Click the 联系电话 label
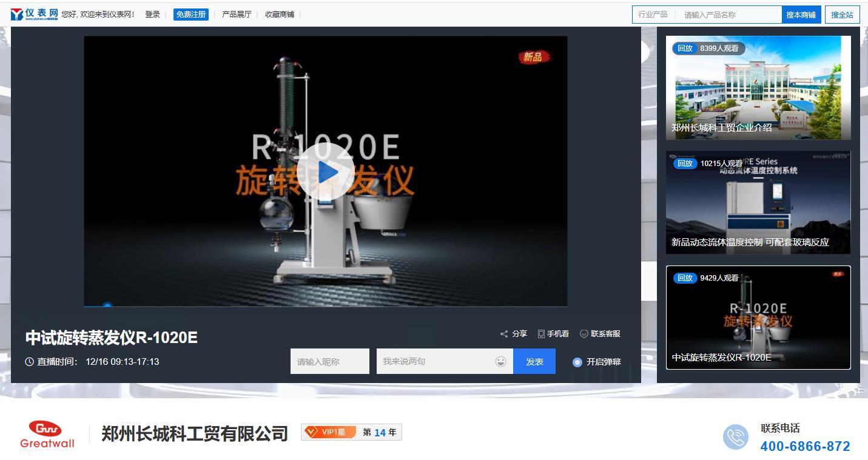The image size is (868, 460). 780,428
